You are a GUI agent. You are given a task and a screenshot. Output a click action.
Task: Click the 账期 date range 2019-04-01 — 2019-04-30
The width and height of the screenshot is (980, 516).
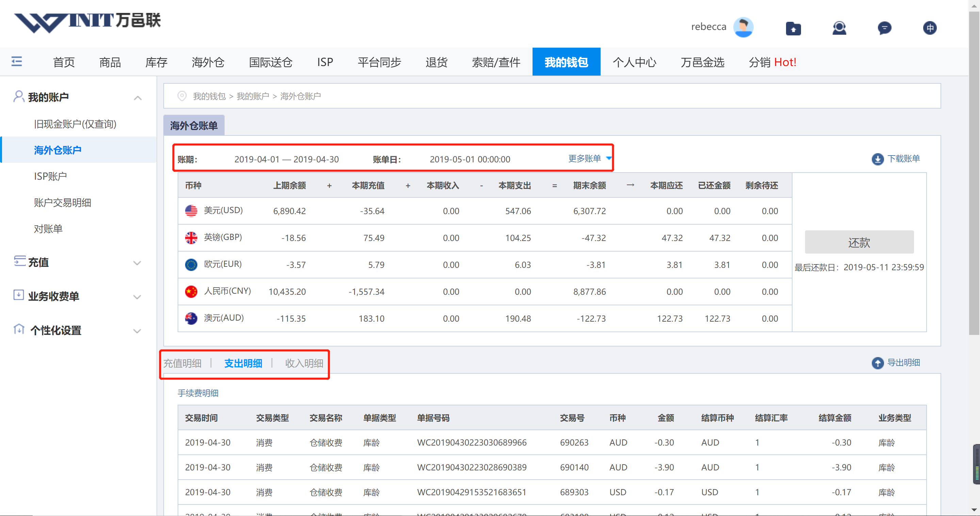click(287, 159)
